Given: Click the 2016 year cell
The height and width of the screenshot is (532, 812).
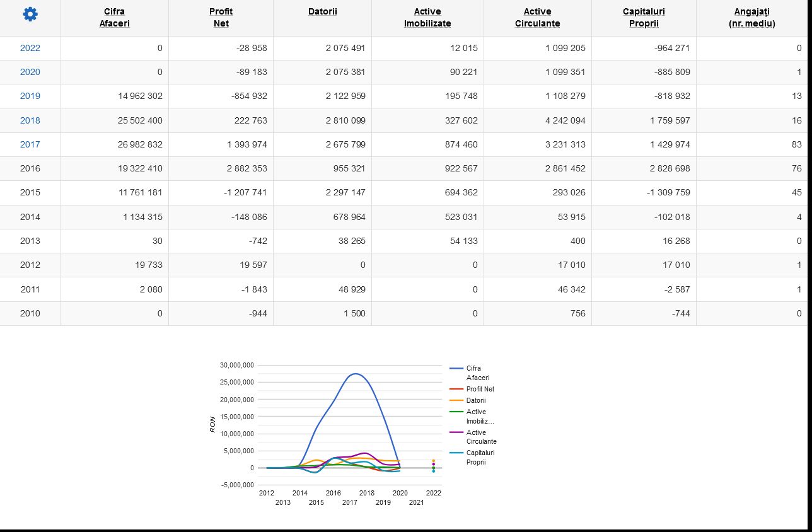Looking at the screenshot, I should pyautogui.click(x=30, y=168).
